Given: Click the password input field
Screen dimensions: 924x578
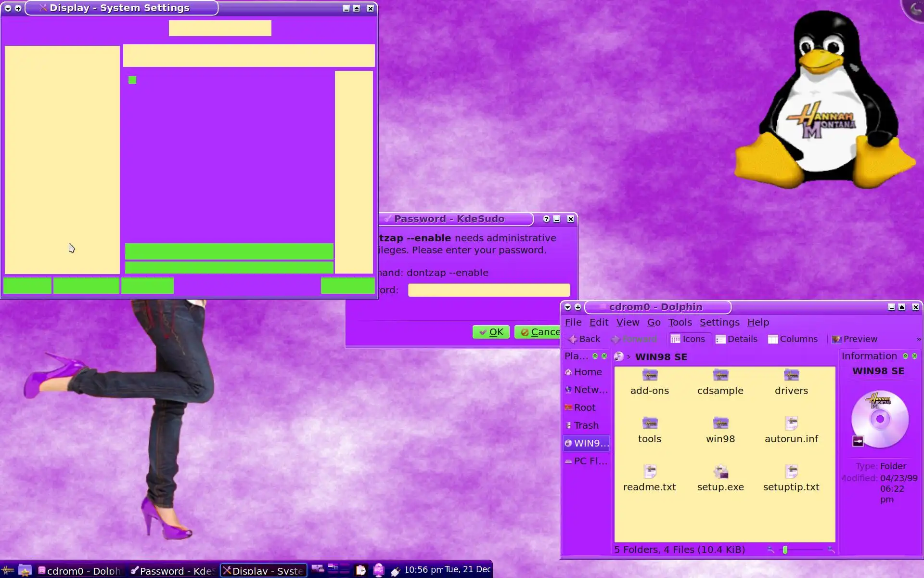Looking at the screenshot, I should (488, 290).
